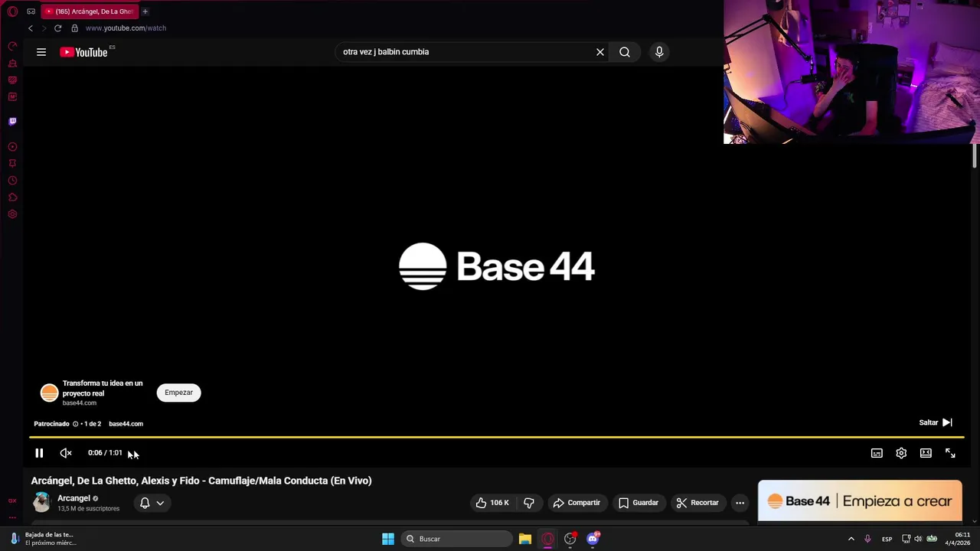Viewport: 980px width, 551px height.
Task: Click Base 44 Empieza a crear banner
Action: pyautogui.click(x=860, y=501)
